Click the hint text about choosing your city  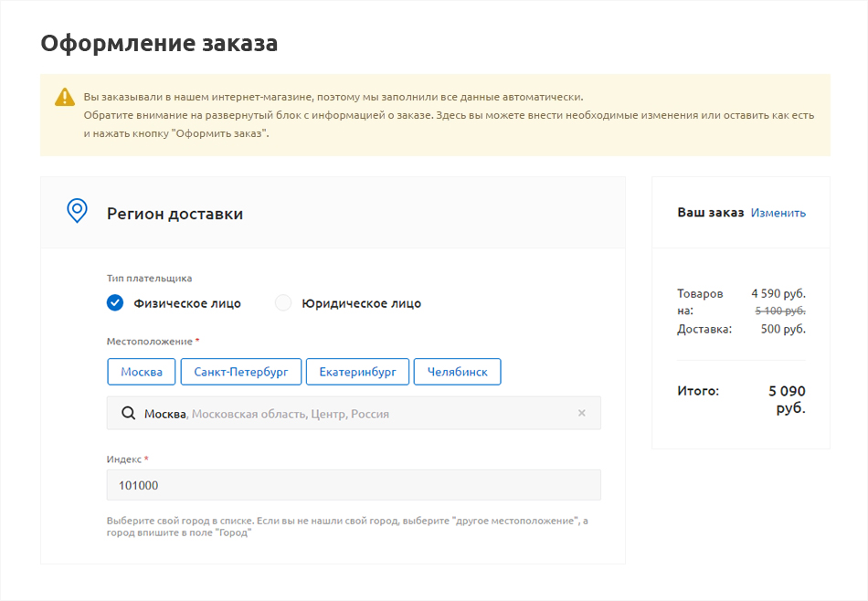pyautogui.click(x=347, y=527)
